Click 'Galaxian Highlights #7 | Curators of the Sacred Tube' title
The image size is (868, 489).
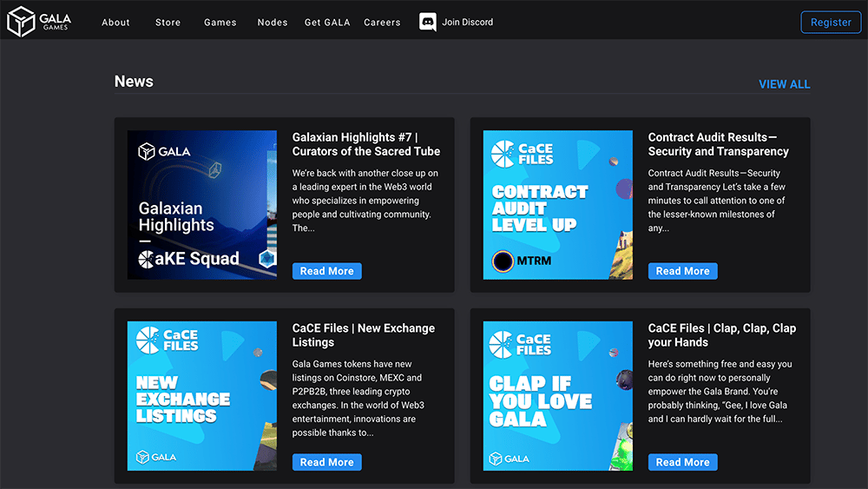tap(366, 144)
